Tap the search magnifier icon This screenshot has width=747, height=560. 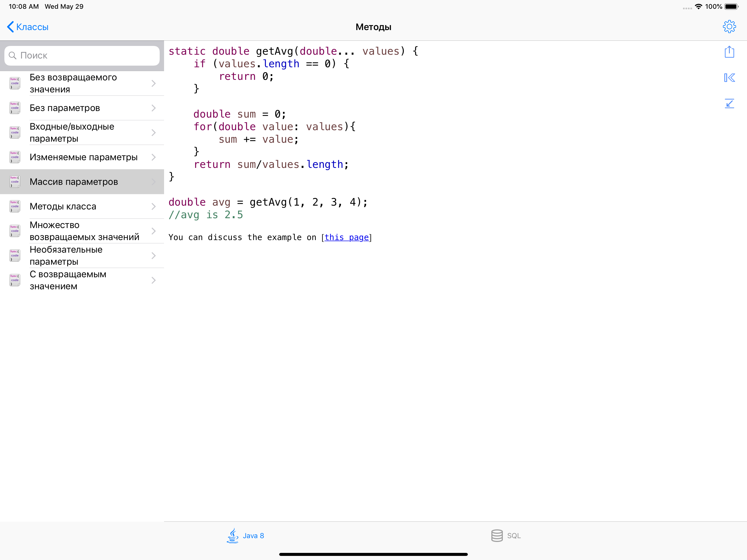[13, 56]
